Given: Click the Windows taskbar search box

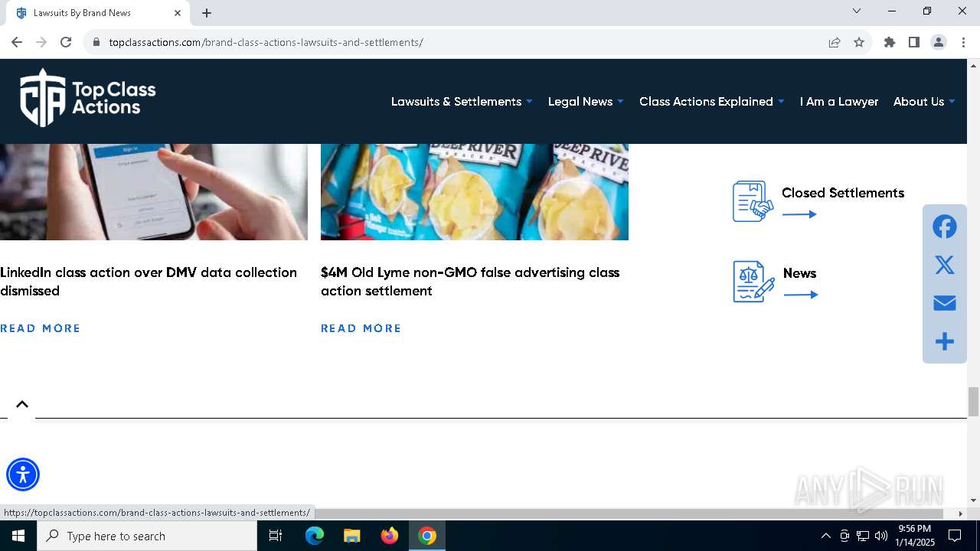Looking at the screenshot, I should click(147, 536).
